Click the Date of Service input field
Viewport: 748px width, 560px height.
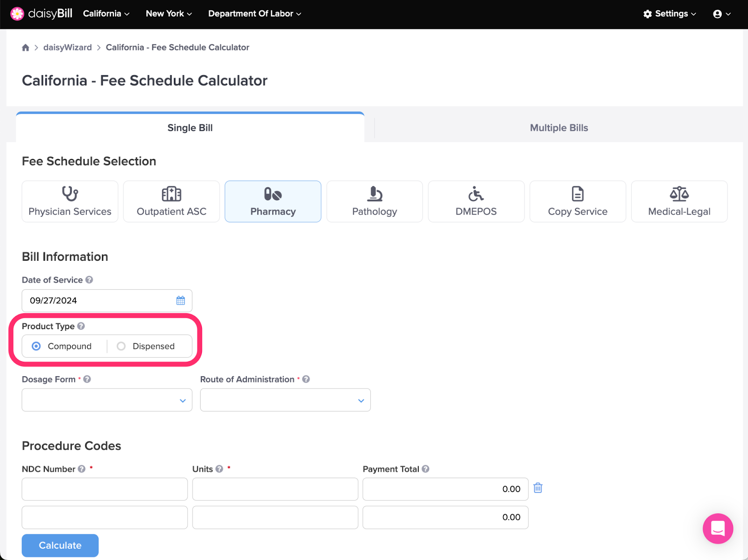[107, 301]
